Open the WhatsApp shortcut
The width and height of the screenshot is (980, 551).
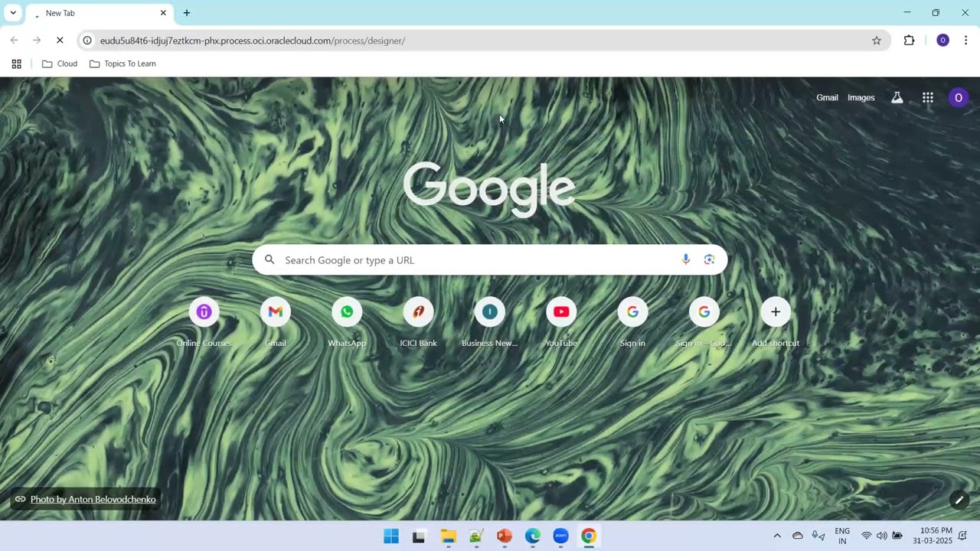(x=347, y=323)
